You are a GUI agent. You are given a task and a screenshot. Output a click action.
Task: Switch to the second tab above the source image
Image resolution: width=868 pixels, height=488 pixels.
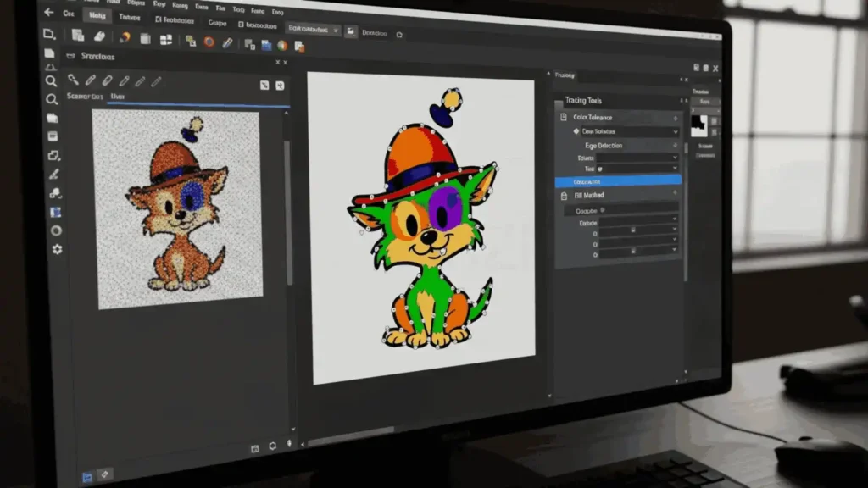tap(117, 97)
